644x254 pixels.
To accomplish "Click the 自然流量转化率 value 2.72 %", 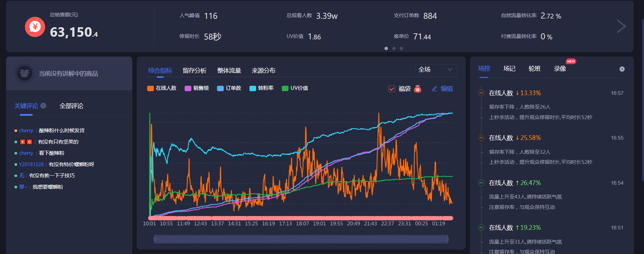I will click(x=551, y=16).
